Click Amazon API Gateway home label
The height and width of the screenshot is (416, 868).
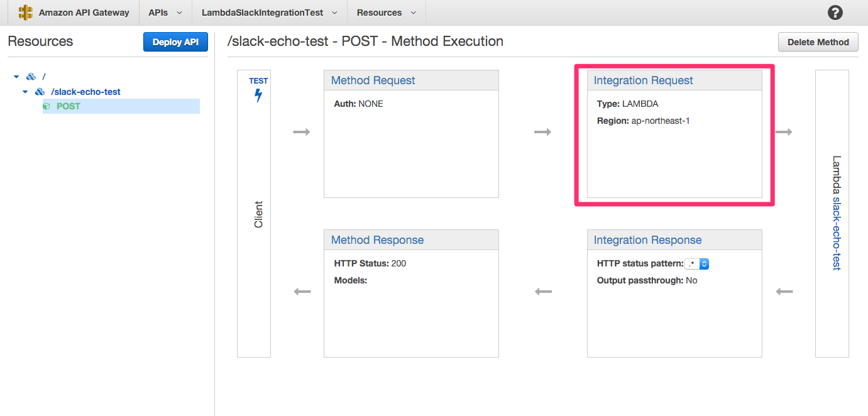pyautogui.click(x=84, y=13)
